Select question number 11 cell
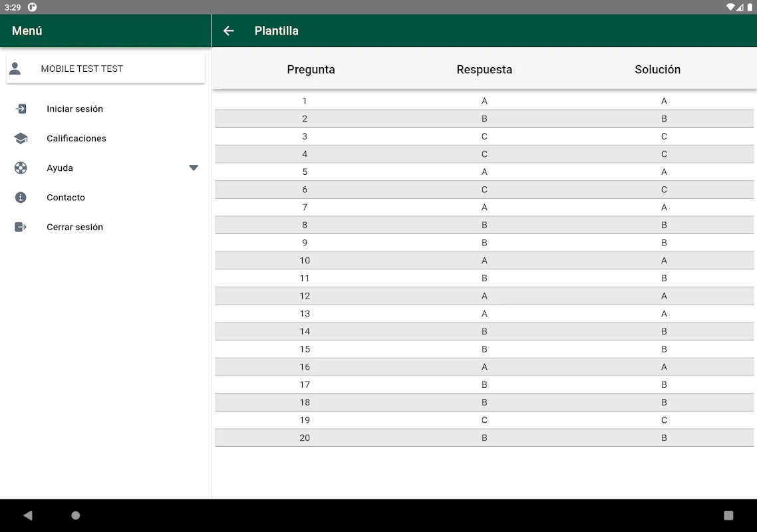 [305, 279]
